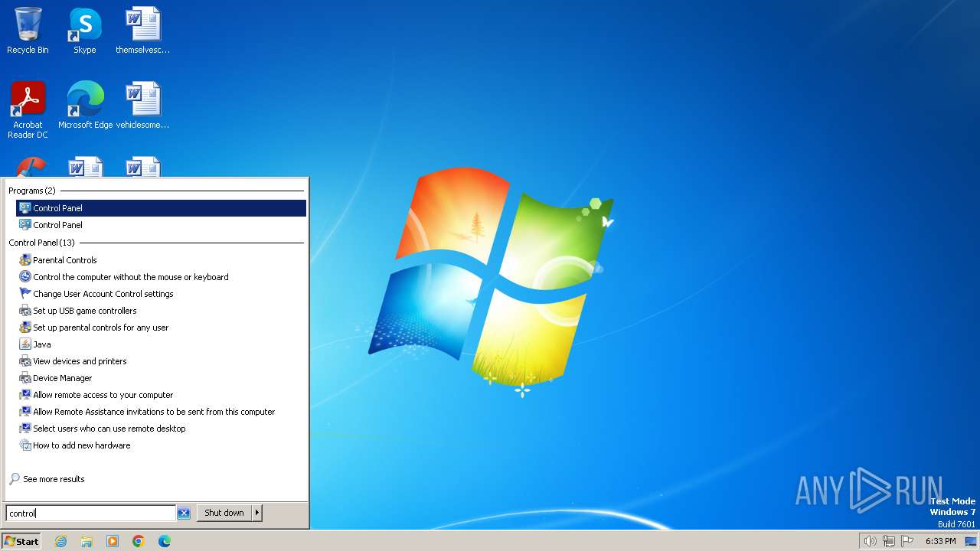Open Internet Explorer from the taskbar
980x551 pixels.
[60, 541]
